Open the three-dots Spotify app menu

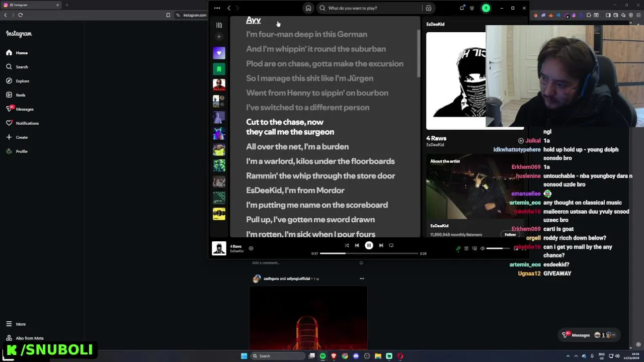(217, 8)
